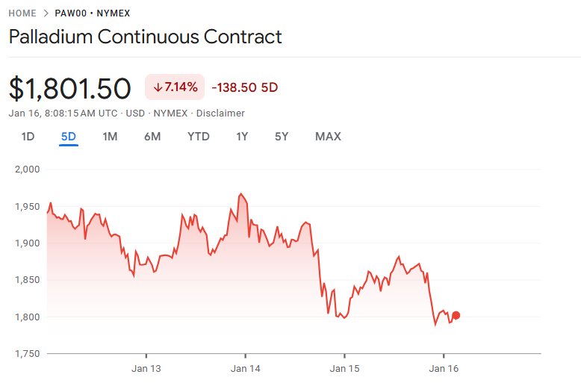Select the 1Y time range
The width and height of the screenshot is (581, 392).
click(x=242, y=136)
